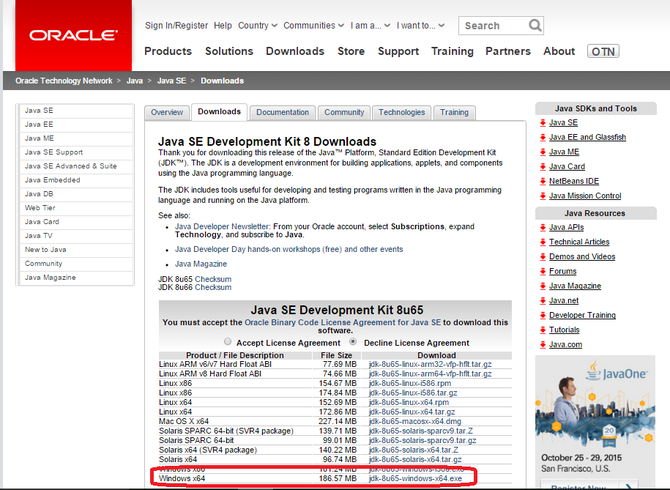Click red arrow beside Demos and Videos
This screenshot has width=670, height=490.
(x=543, y=257)
